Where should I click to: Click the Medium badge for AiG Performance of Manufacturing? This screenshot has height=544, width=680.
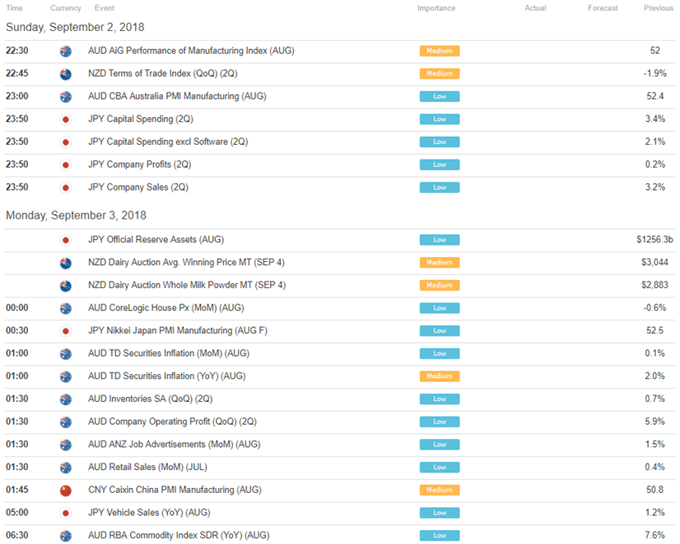439,51
